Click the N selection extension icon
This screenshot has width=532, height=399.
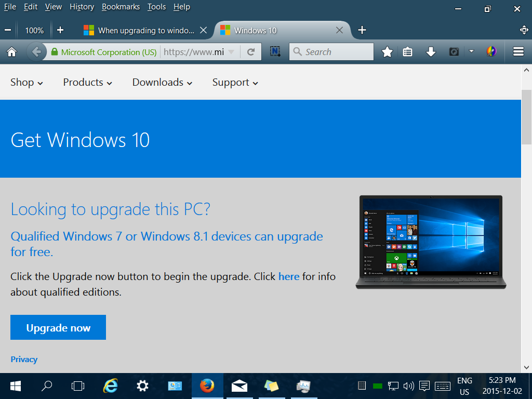(275, 51)
